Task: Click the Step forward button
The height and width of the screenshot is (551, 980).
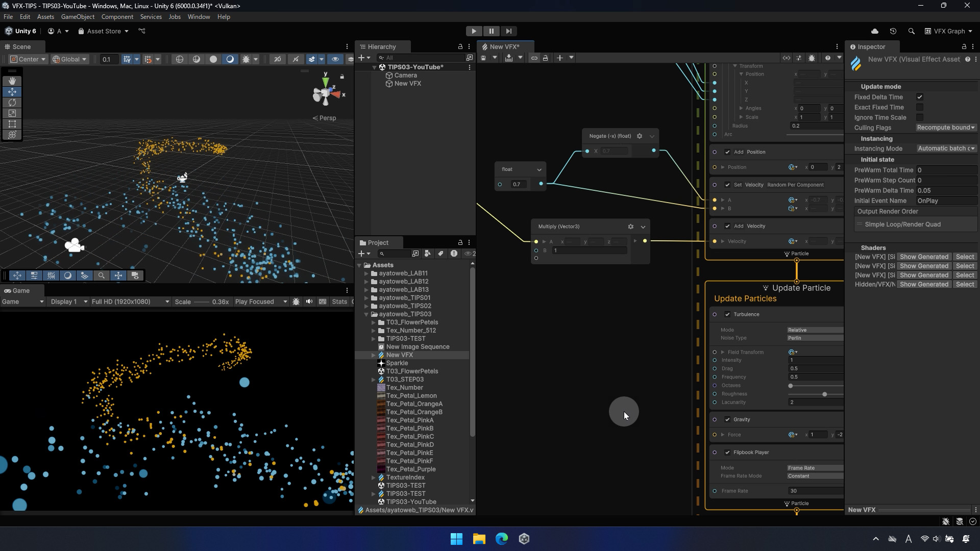Action: click(508, 31)
